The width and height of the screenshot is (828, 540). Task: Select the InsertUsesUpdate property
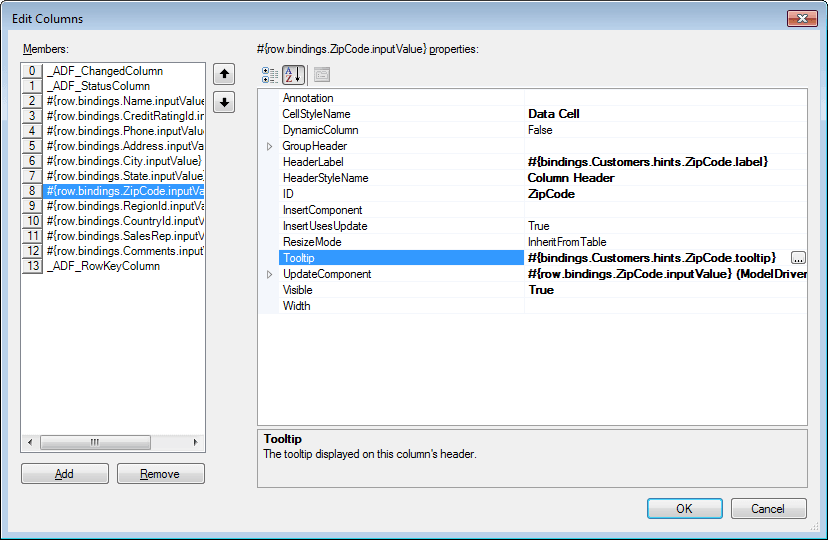coord(401,226)
